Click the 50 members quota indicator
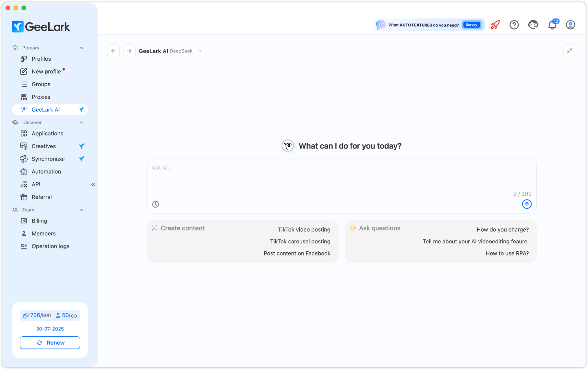 tap(66, 315)
